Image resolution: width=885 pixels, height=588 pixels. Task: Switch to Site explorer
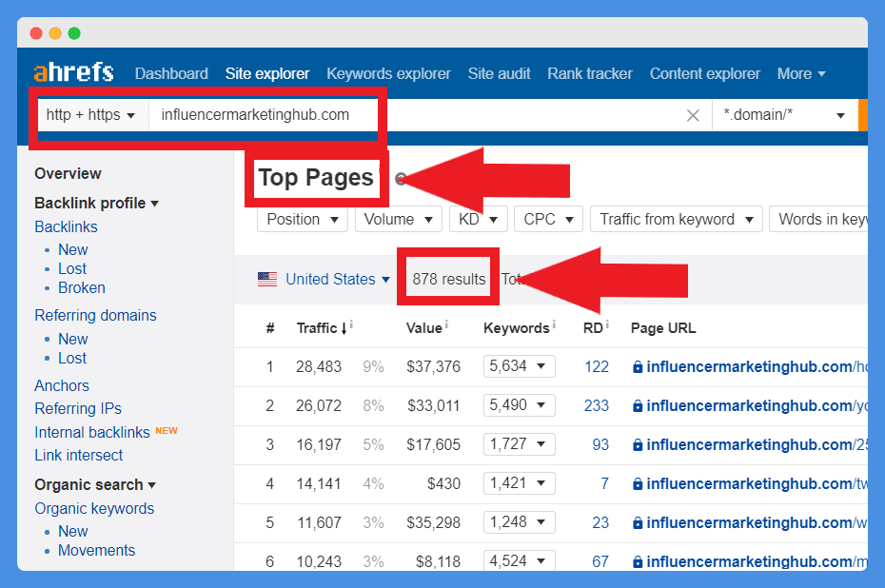click(267, 73)
